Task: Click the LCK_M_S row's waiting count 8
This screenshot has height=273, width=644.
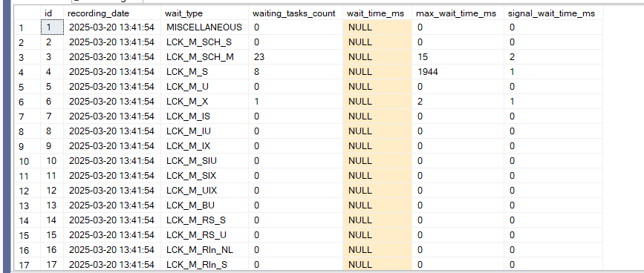Action: (x=296, y=72)
